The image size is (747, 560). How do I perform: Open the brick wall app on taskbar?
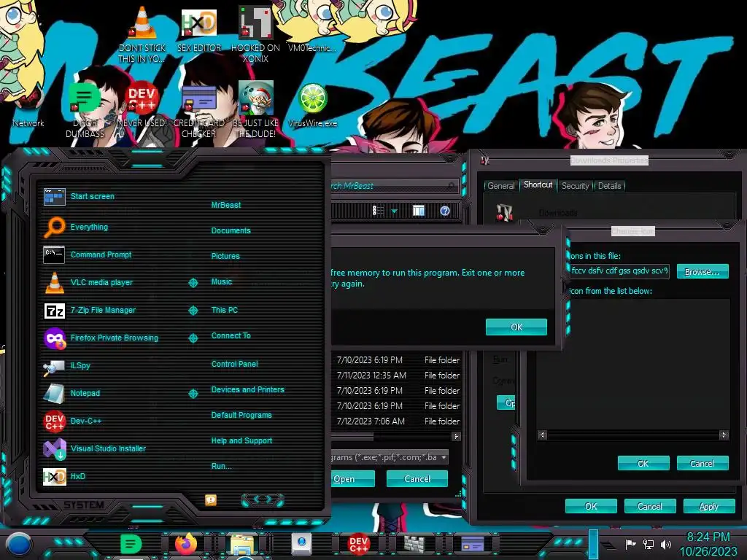(415, 543)
